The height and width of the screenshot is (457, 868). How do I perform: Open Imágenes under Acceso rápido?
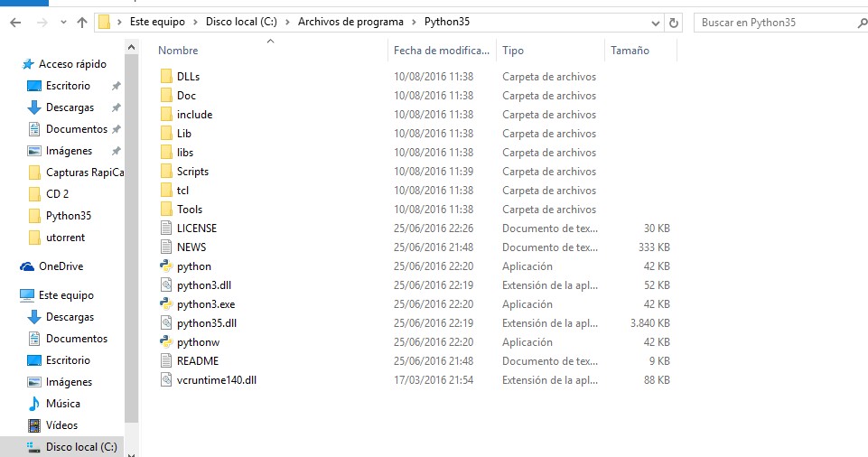[69, 151]
